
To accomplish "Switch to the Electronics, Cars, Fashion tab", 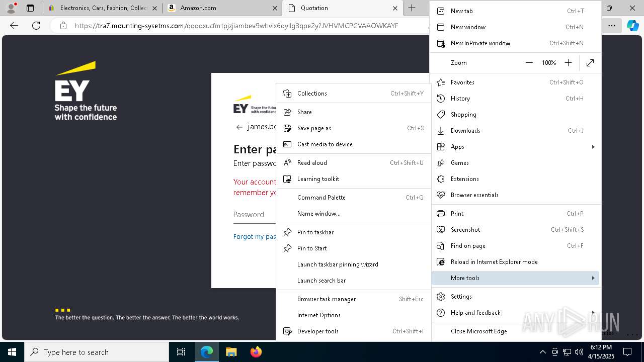I will coord(103,8).
